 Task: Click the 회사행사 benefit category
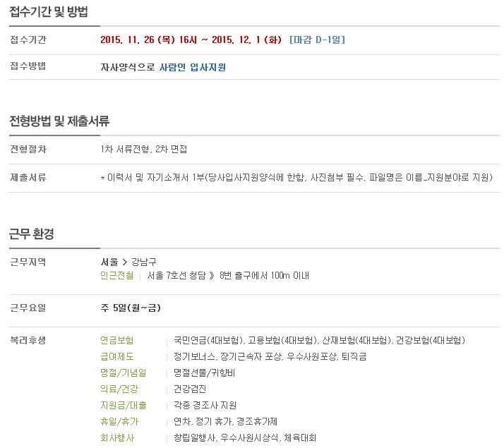pyautogui.click(x=117, y=437)
